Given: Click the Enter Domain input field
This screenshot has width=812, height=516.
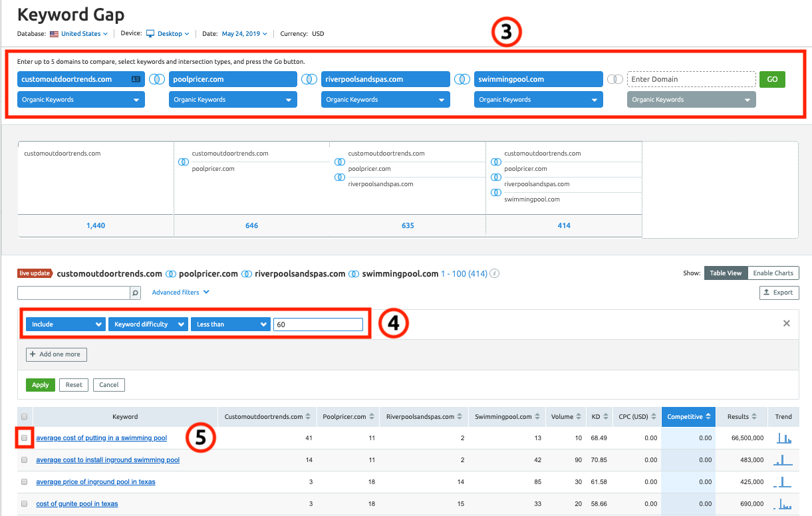Looking at the screenshot, I should coord(692,79).
